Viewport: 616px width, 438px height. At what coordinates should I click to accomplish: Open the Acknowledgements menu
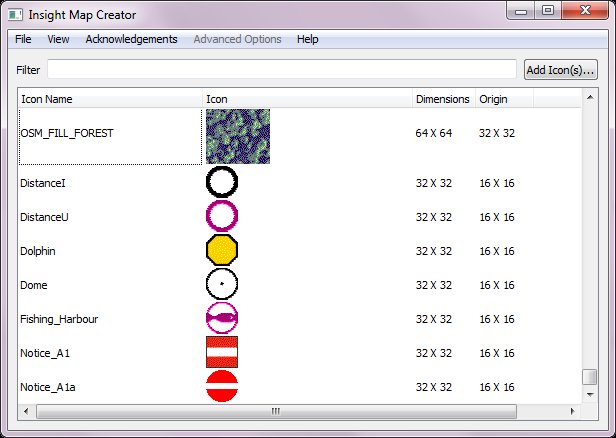coord(131,39)
